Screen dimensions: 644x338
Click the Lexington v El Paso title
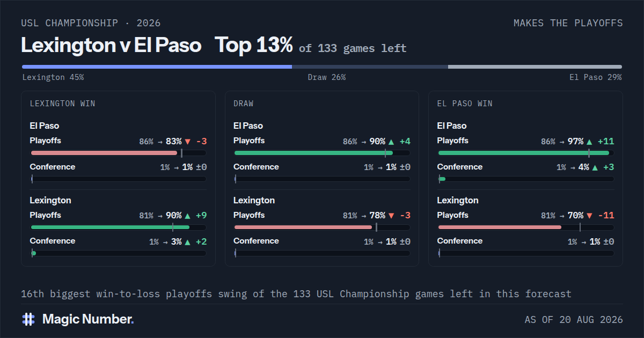111,45
